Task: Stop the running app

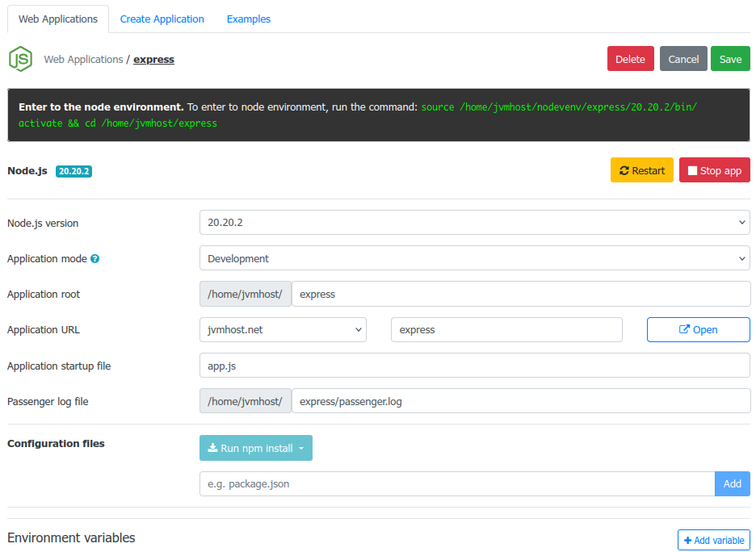Action: click(715, 170)
